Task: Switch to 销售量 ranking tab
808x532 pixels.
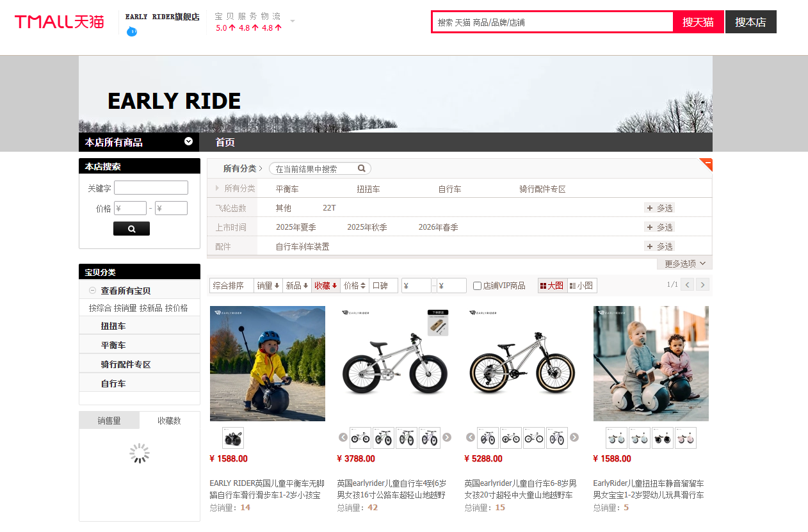Action: coord(109,421)
